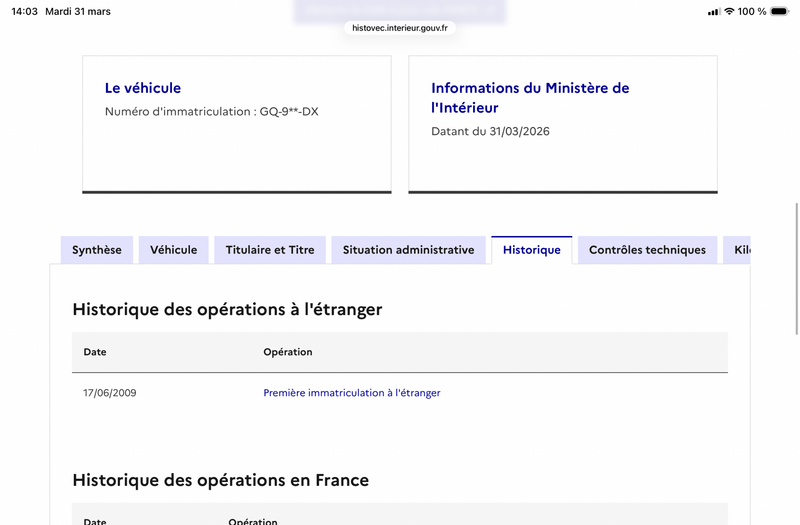Click the Historique des opérations à l'étranger heading
The image size is (800, 525).
[x=227, y=309]
